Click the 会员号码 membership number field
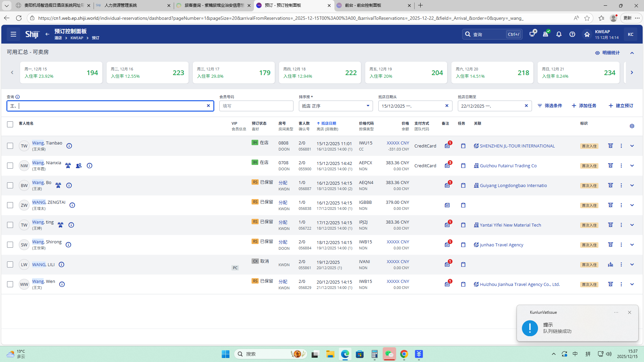The height and width of the screenshot is (362, 644). pyautogui.click(x=256, y=106)
